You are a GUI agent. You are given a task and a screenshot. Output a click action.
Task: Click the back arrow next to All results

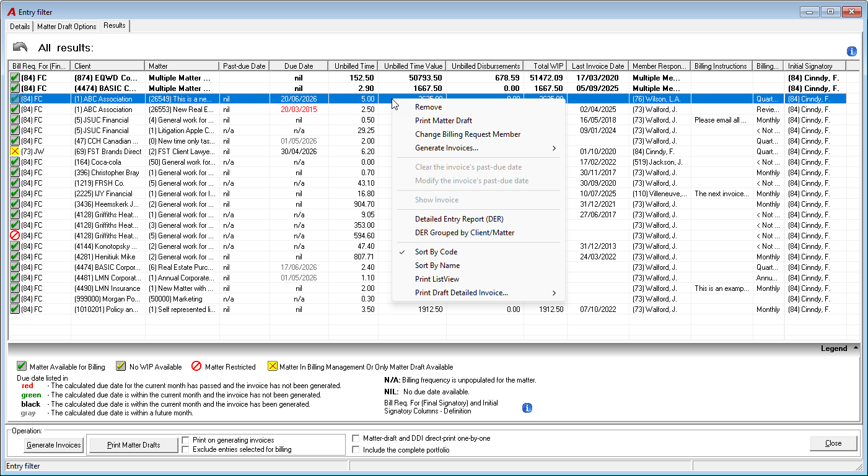tap(20, 48)
